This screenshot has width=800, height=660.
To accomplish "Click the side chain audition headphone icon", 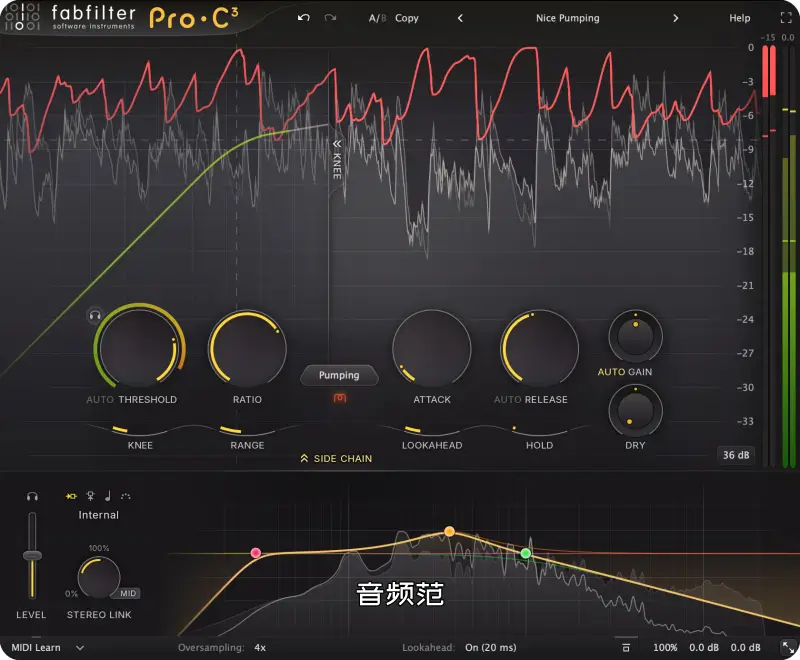I will coord(32,496).
